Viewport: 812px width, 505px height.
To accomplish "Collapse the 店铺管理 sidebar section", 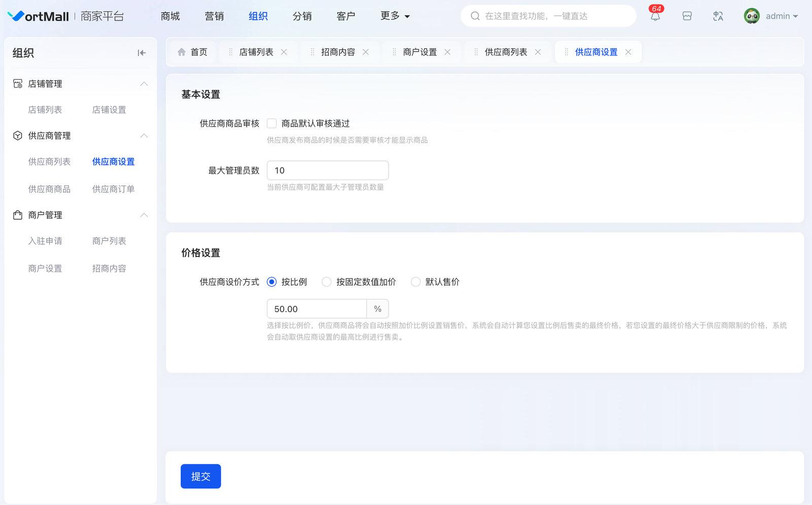I will (144, 84).
